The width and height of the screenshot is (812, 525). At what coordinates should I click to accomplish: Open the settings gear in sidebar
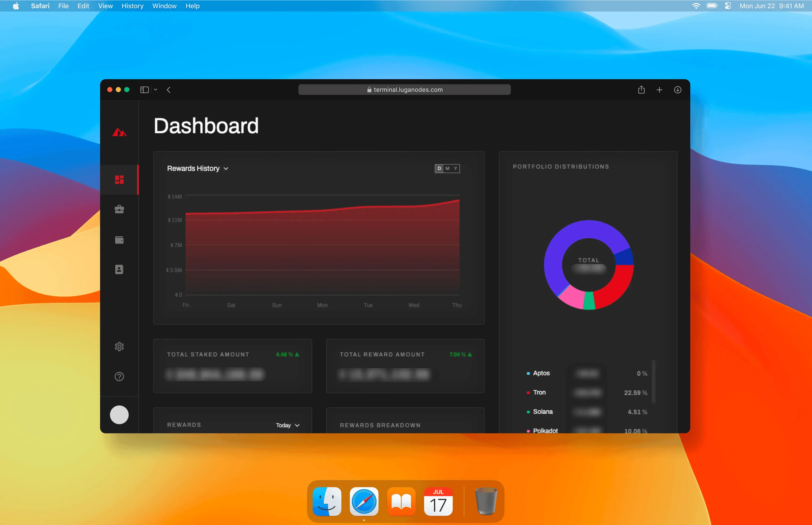pos(119,347)
